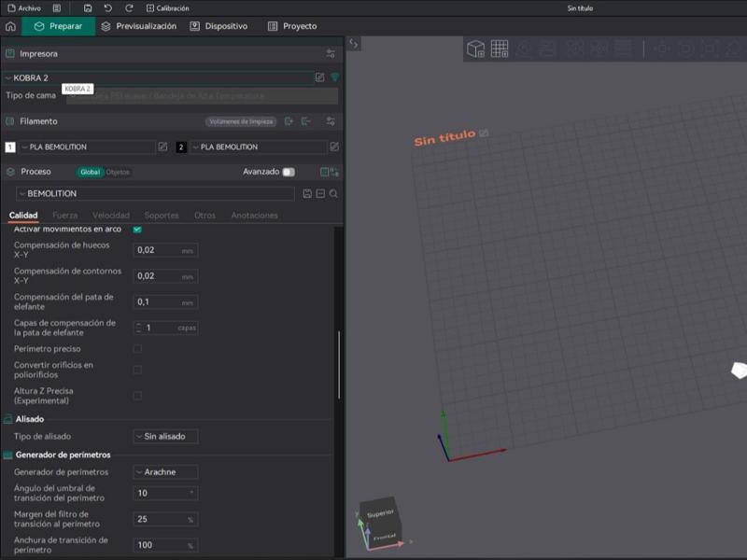Click the Home icon in navigation bar
The height and width of the screenshot is (560, 747).
click(x=10, y=26)
